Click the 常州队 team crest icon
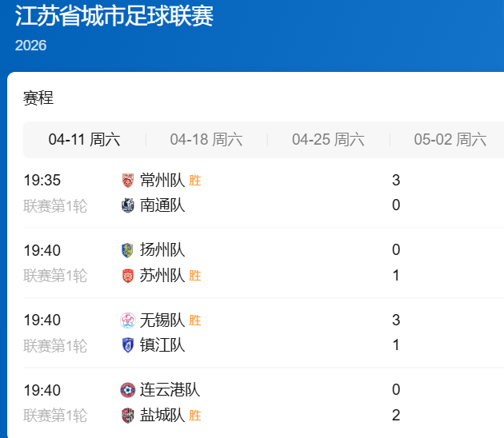 pos(128,181)
